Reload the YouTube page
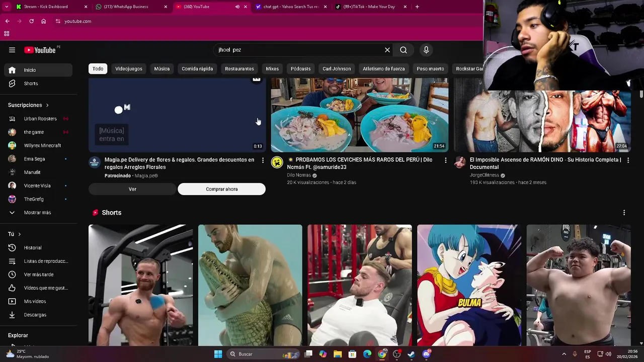 (31, 21)
